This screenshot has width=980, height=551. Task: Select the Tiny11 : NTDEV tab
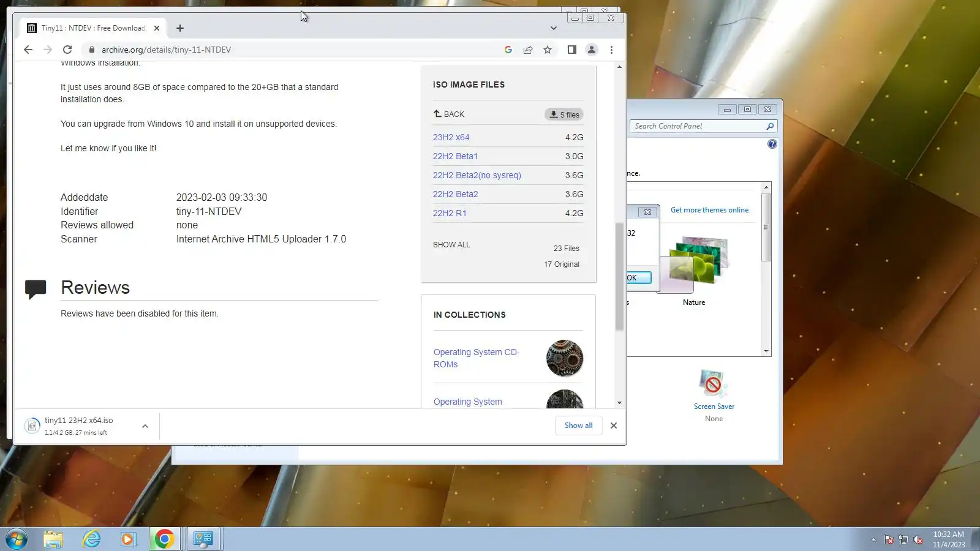tap(93, 28)
